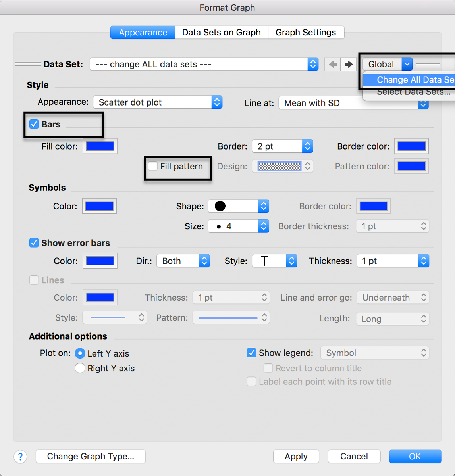The width and height of the screenshot is (455, 476).
Task: Disable Show error bars
Action: 34,242
